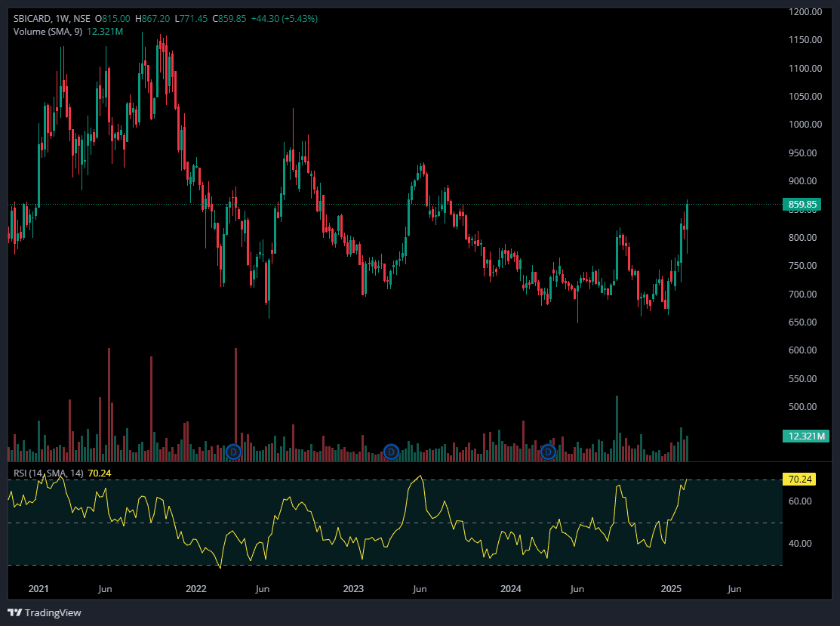This screenshot has height=626, width=840.
Task: Click the 60.00 RSI axis label
Action: point(800,501)
